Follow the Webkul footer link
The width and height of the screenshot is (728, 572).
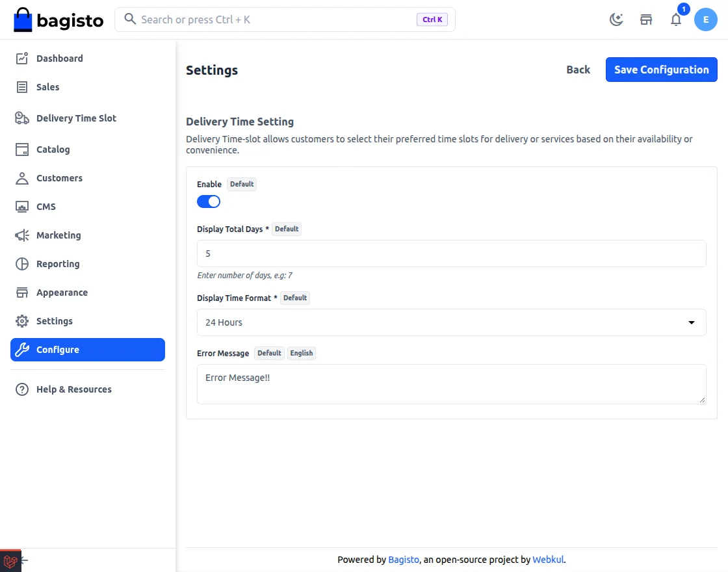[548, 560]
